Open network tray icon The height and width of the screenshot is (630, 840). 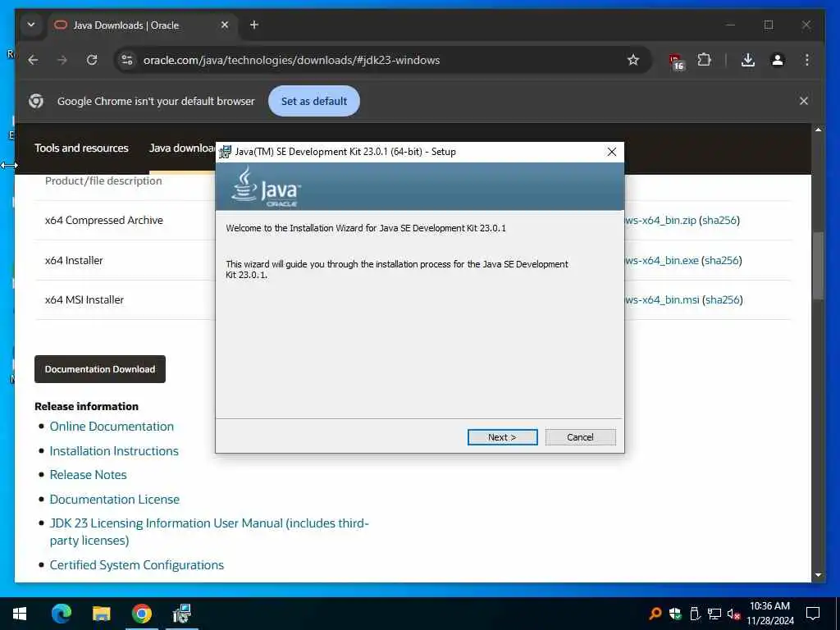tap(714, 614)
